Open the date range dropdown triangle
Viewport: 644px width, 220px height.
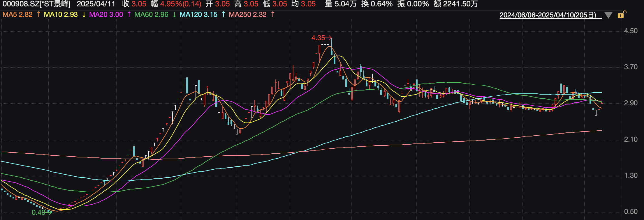[608, 15]
